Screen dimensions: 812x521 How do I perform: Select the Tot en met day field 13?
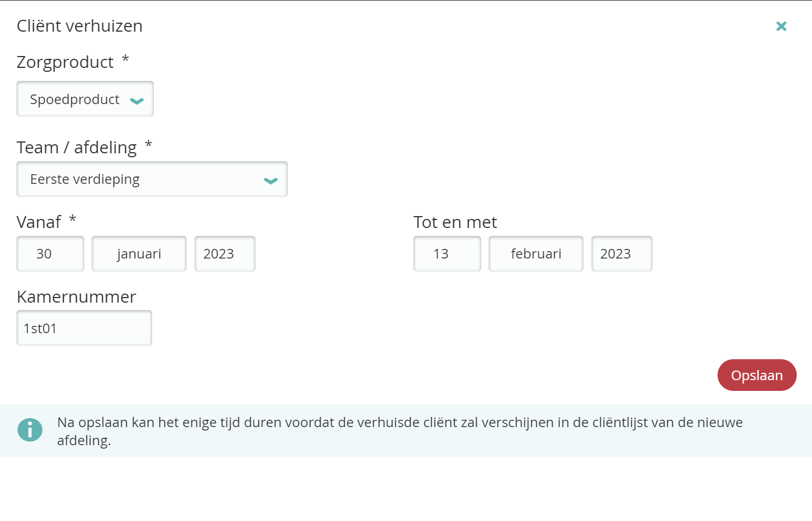pyautogui.click(x=447, y=254)
